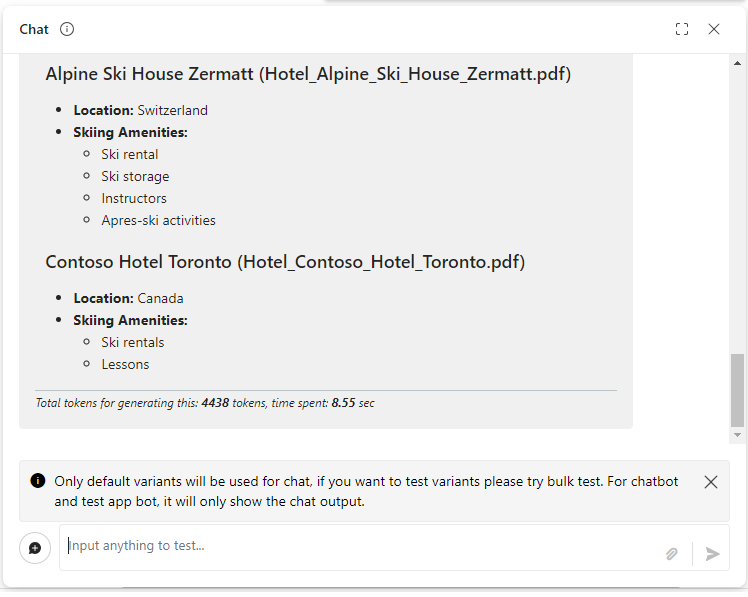Select the 'Ski storage' list item

(x=135, y=177)
